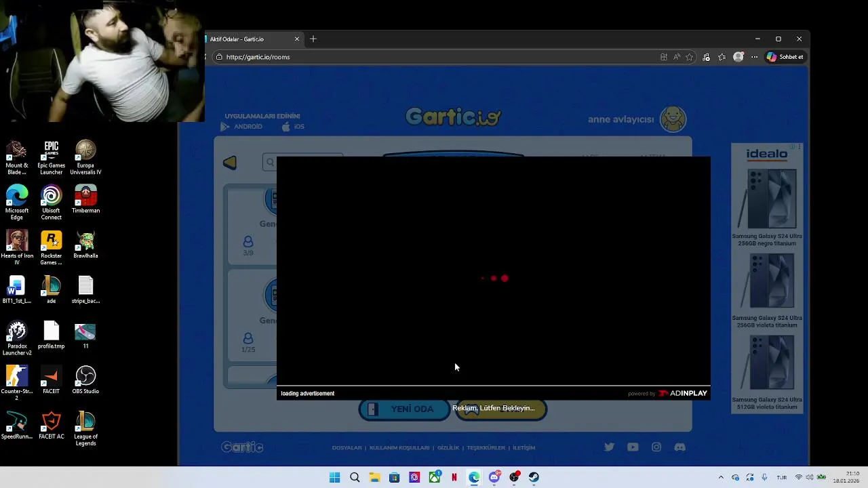Viewport: 868px width, 488px height.
Task: Click Edge media control music icon
Action: (x=706, y=57)
